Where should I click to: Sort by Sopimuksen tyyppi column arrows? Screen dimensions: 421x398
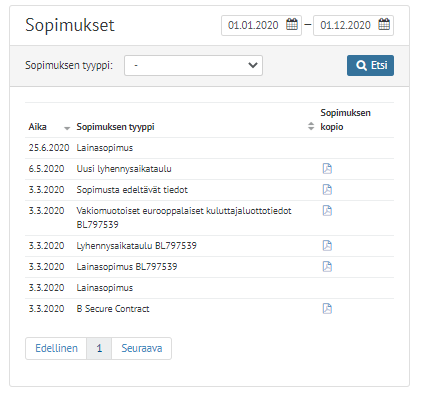(311, 126)
